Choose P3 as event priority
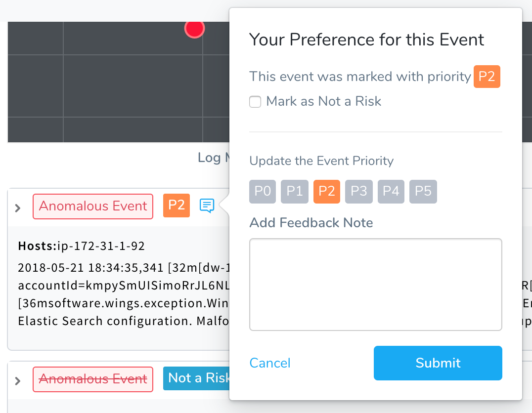The width and height of the screenshot is (532, 413). point(359,192)
